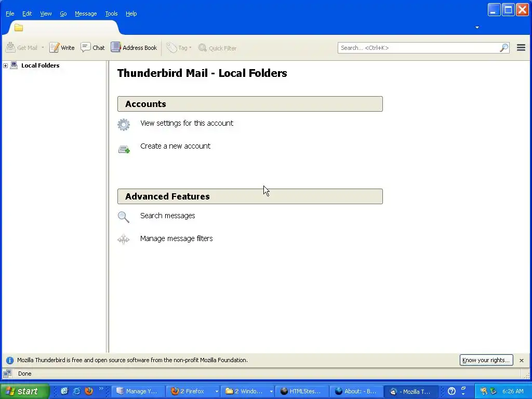Open the View menu
Image resolution: width=532 pixels, height=399 pixels.
click(x=46, y=14)
